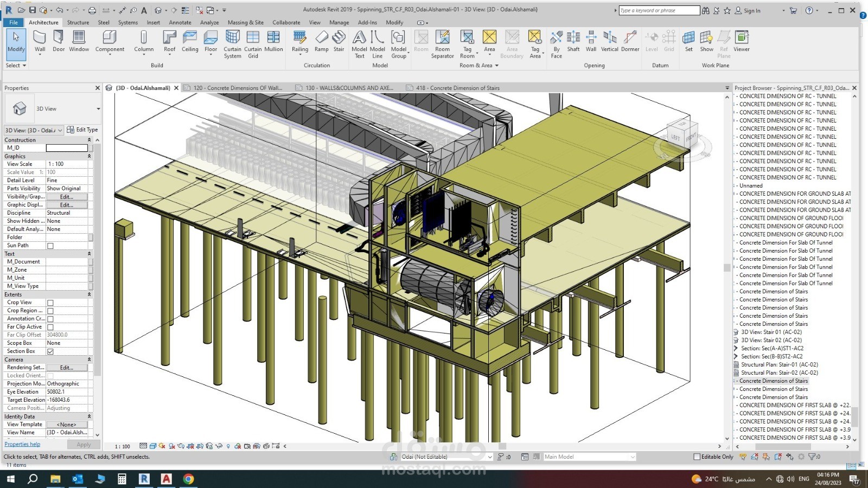Viewport: 868px width, 488px height.
Task: Click Edit button for Visibility/Graphics
Action: pyautogui.click(x=67, y=197)
